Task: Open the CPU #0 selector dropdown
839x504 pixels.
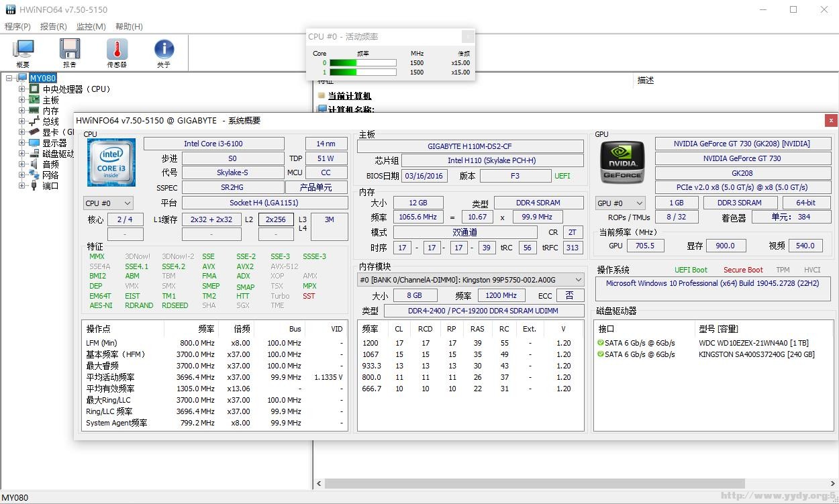Action: (x=108, y=203)
